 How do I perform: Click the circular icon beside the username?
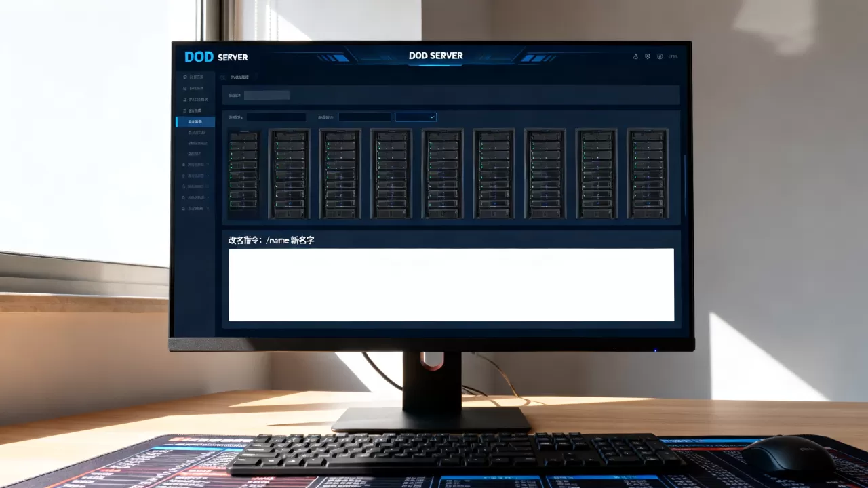tap(660, 56)
